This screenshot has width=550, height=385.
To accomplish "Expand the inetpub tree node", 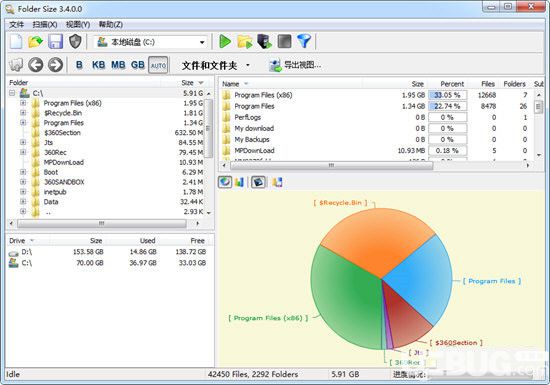I will (23, 192).
